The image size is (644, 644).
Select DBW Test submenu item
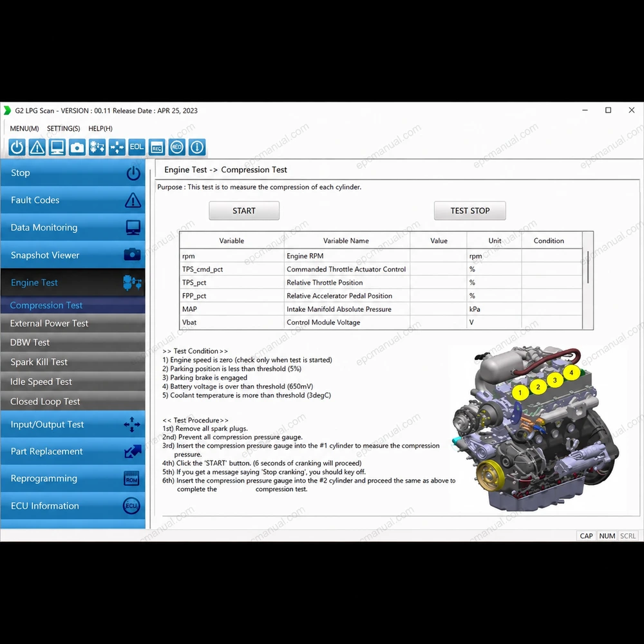tap(73, 343)
